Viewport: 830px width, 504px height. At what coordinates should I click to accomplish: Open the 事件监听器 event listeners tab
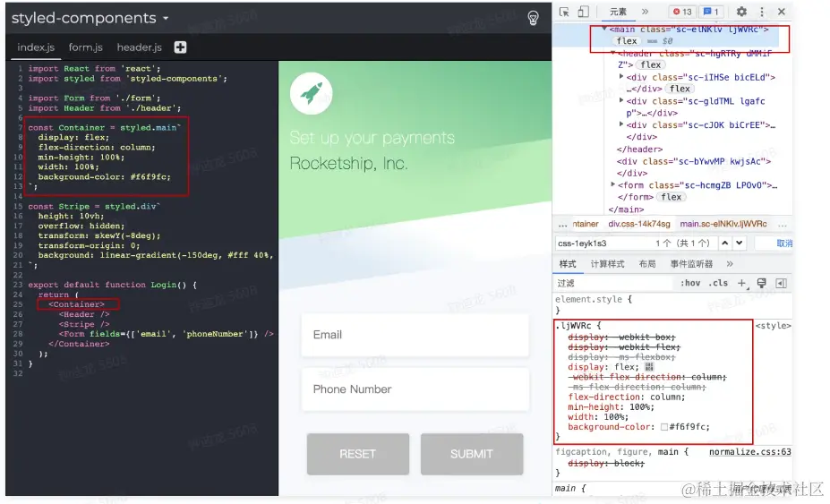point(691,264)
